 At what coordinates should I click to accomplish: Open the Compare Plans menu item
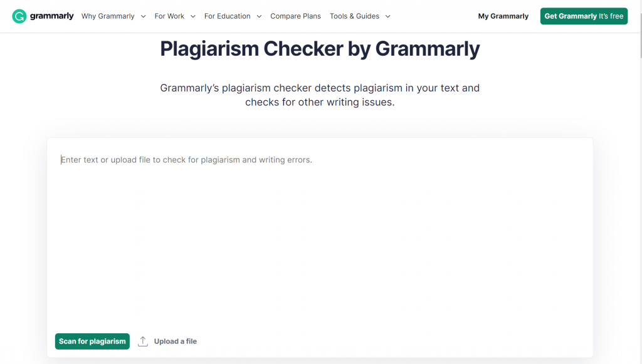tap(295, 16)
